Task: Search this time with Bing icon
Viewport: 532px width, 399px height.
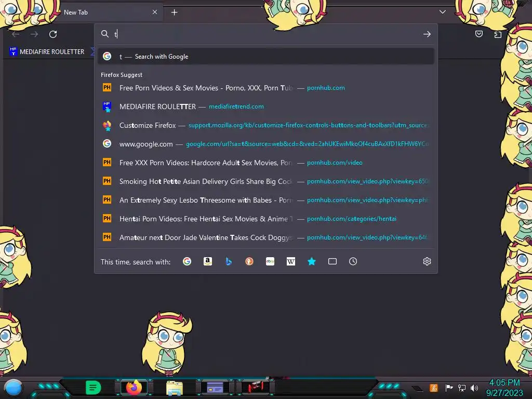Action: (x=229, y=261)
